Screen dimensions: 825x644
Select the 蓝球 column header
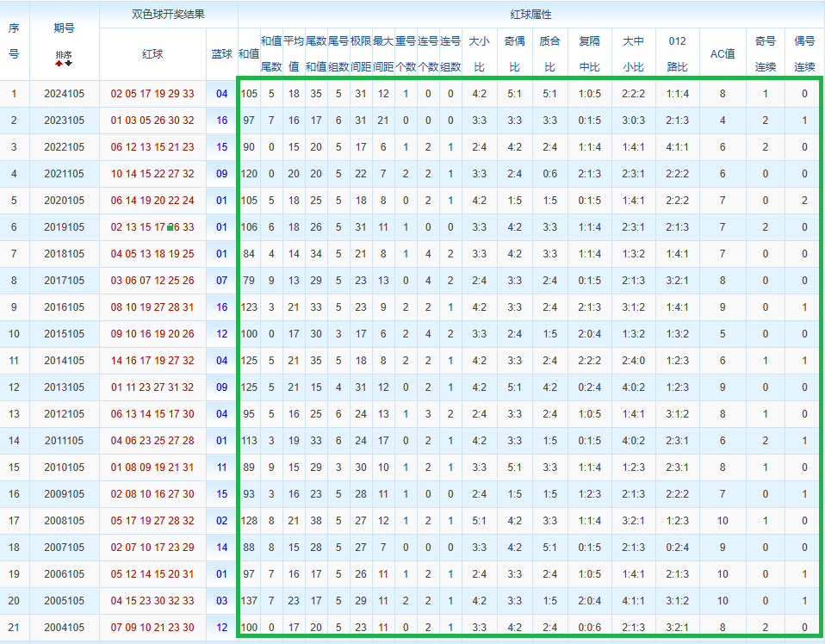(x=221, y=53)
